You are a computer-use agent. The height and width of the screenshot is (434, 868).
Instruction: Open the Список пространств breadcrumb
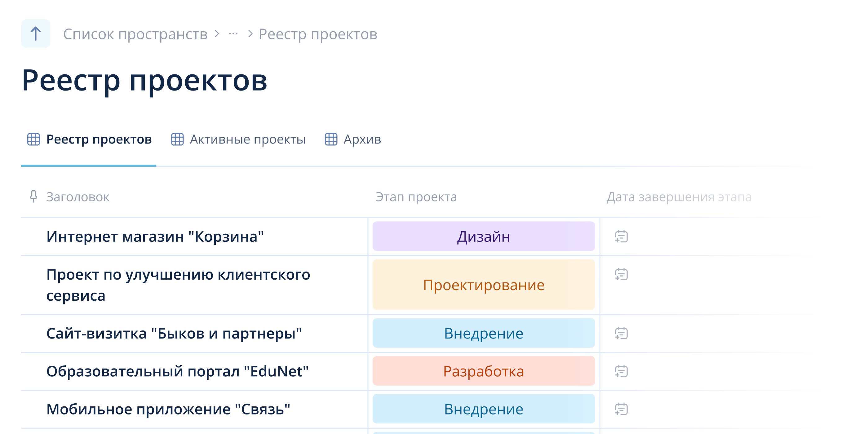pos(135,34)
